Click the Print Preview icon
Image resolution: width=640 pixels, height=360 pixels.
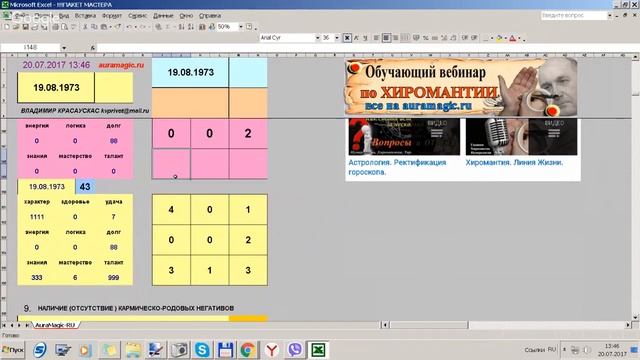[x=64, y=27]
